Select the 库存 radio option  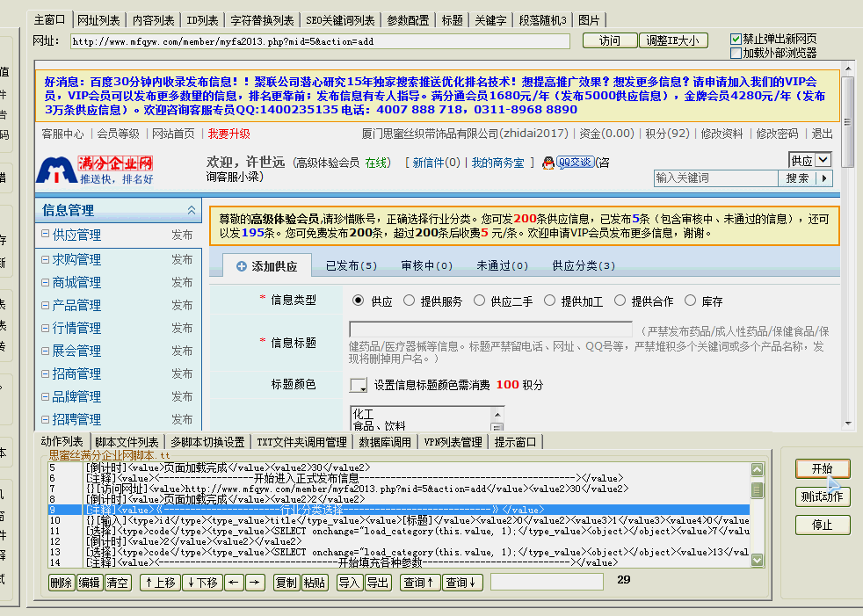(x=690, y=301)
